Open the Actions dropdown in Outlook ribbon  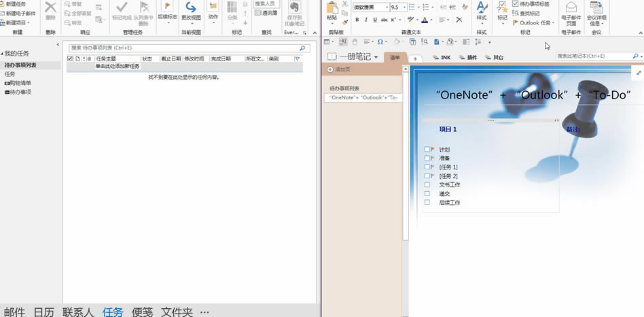pos(213,12)
